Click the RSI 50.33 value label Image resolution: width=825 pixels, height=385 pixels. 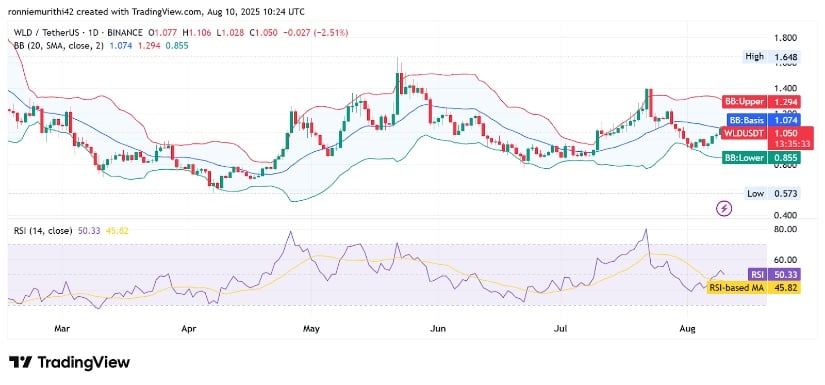pyautogui.click(x=773, y=274)
